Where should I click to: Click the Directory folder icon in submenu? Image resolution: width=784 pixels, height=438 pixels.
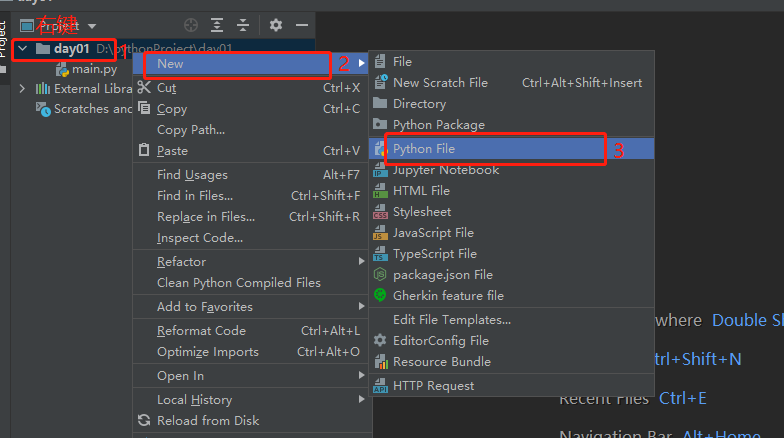[380, 103]
